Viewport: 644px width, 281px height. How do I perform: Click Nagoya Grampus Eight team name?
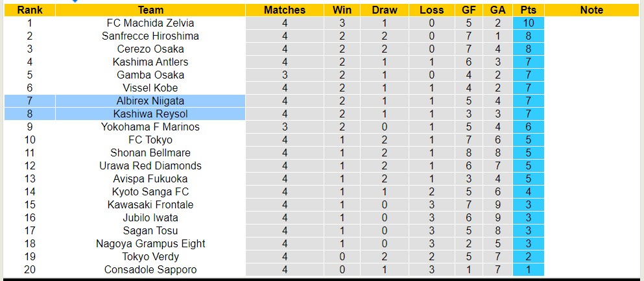click(150, 243)
